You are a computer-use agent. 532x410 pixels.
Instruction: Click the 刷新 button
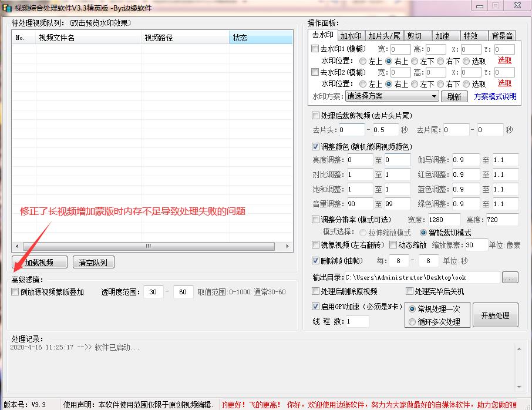click(455, 96)
